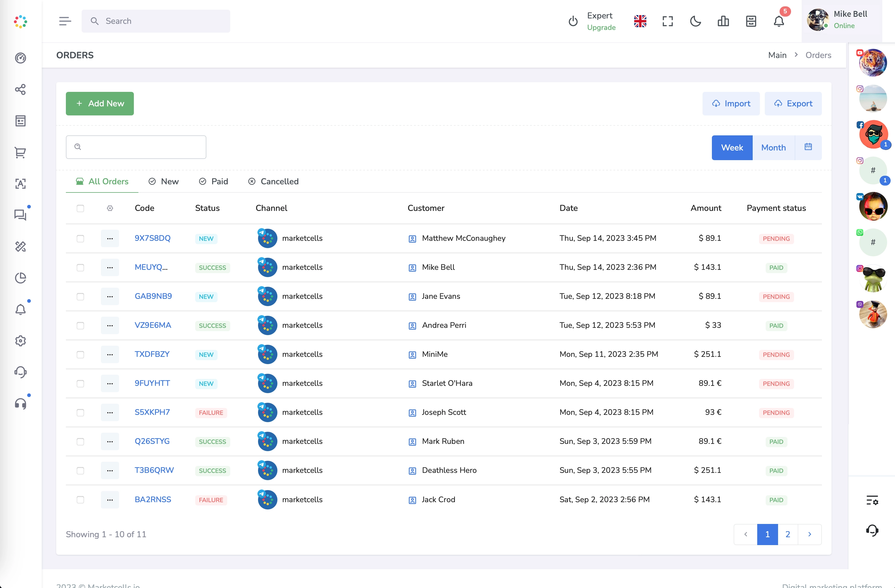Image resolution: width=895 pixels, height=588 pixels.
Task: Click the orders table search field
Action: pyautogui.click(x=136, y=147)
